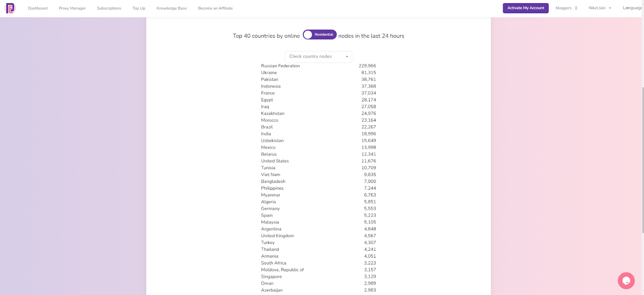The image size is (644, 295).
Task: Click the page's vertical scrollbar
Action: [642, 161]
